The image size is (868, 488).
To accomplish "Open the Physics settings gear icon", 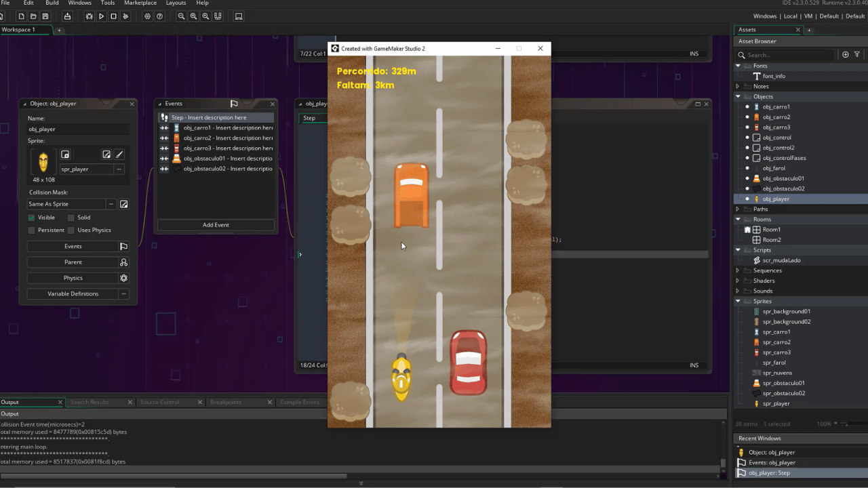I will click(x=123, y=278).
